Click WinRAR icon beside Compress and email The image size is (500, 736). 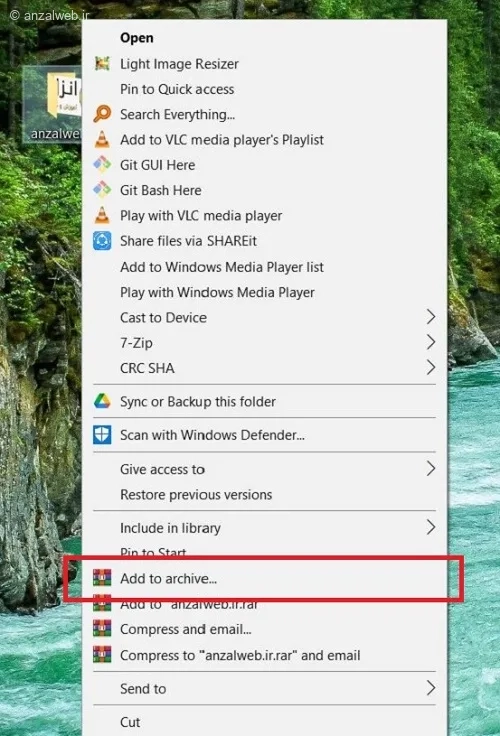click(102, 629)
